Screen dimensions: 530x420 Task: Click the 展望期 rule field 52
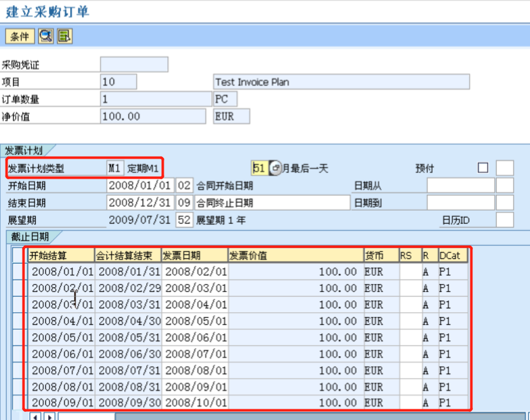[184, 220]
